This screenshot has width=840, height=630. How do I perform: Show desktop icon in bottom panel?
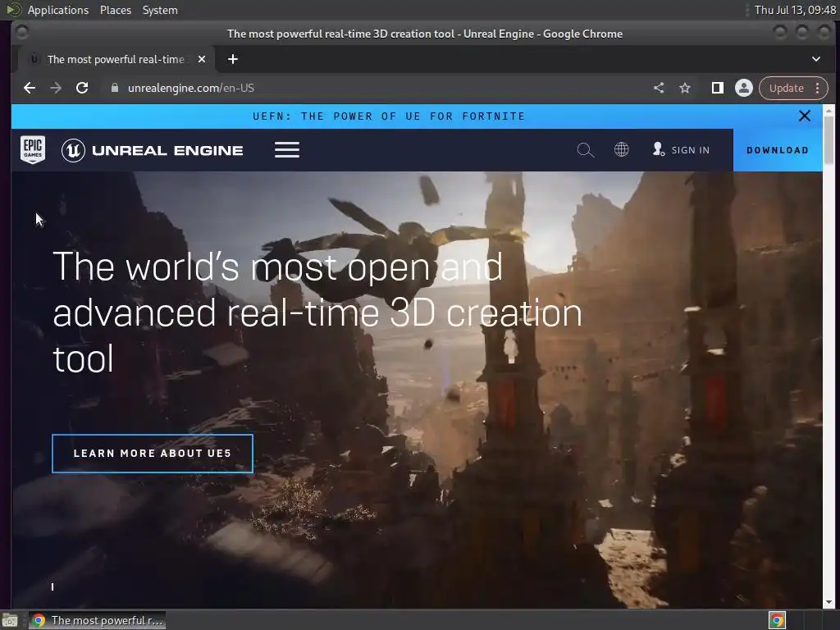pyautogui.click(x=10, y=620)
